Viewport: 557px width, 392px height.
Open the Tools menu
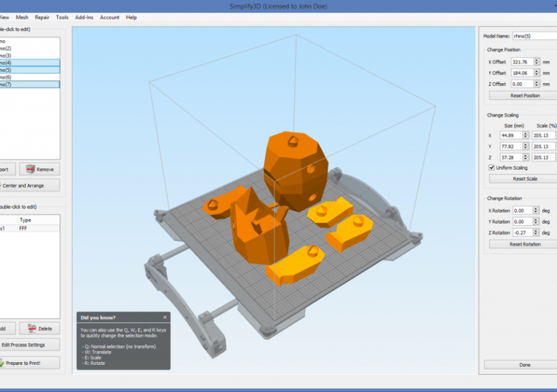point(62,17)
